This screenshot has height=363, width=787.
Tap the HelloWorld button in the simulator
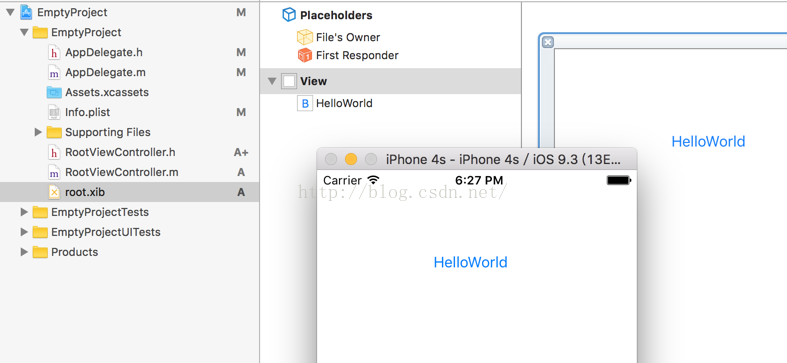(471, 262)
